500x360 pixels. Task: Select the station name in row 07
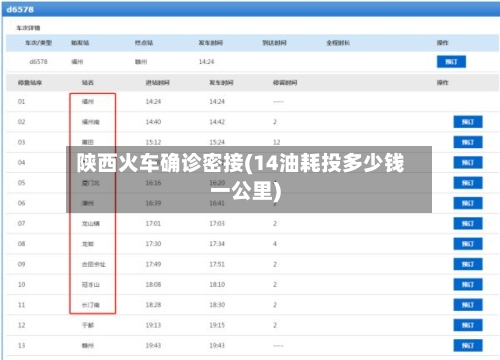coord(91,224)
